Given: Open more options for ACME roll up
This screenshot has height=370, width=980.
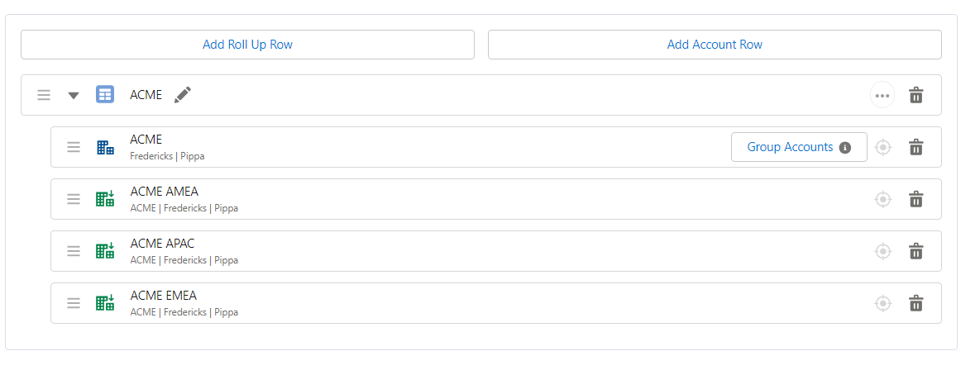Looking at the screenshot, I should tap(882, 95).
